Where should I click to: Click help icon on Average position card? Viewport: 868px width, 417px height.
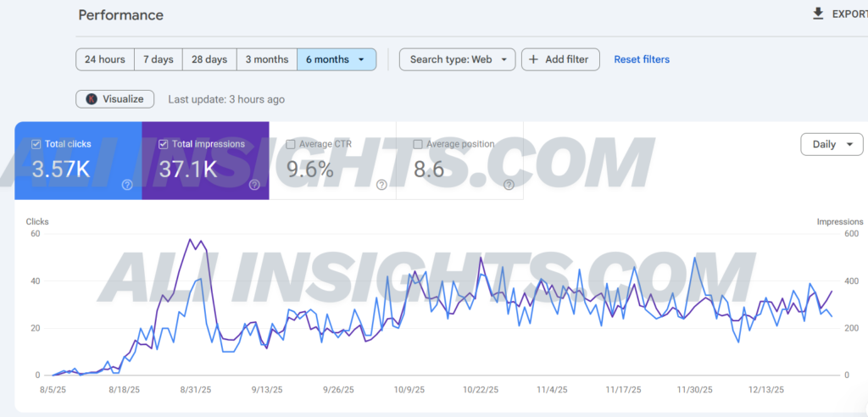click(x=509, y=185)
